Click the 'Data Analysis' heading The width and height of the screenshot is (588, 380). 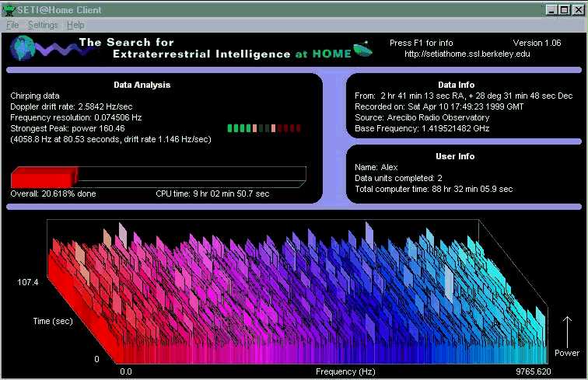coord(142,85)
